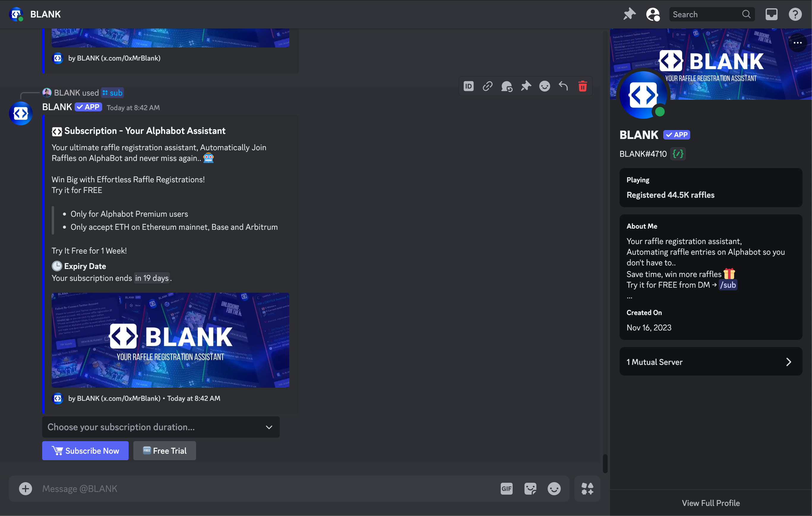Click /sub command in About Me

pos(728,285)
